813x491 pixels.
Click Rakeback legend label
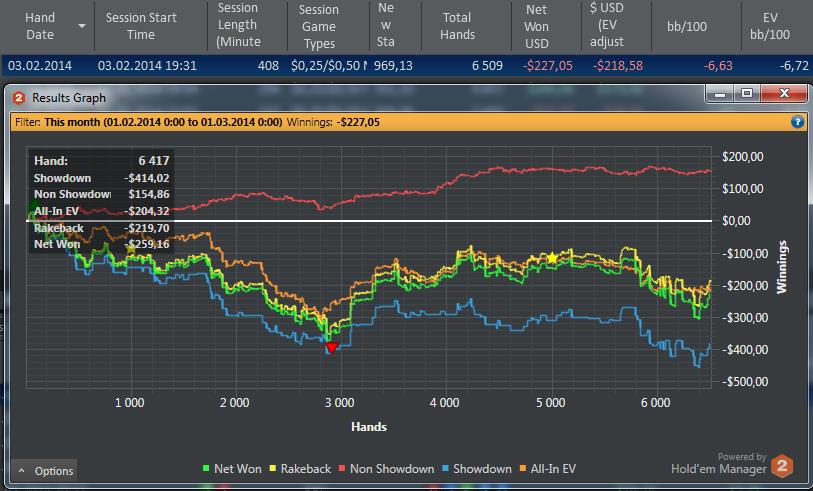click(305, 469)
